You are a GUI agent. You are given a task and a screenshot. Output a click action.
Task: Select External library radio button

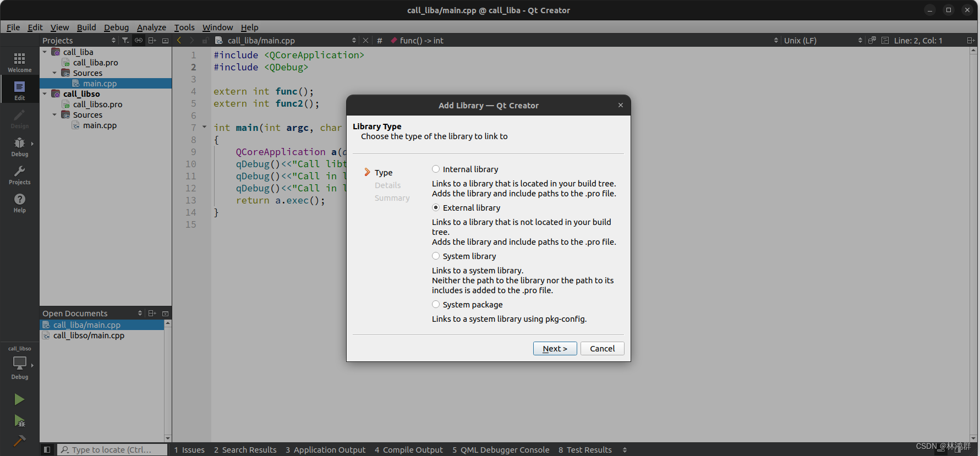pyautogui.click(x=436, y=207)
